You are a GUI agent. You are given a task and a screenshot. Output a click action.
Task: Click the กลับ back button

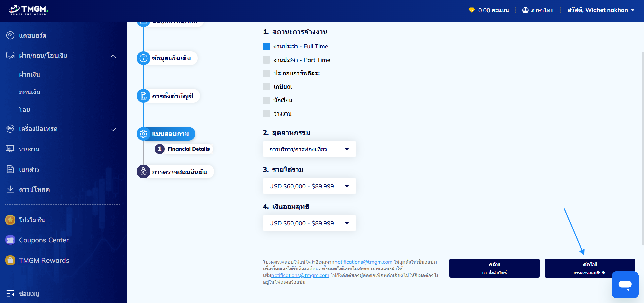click(x=494, y=268)
